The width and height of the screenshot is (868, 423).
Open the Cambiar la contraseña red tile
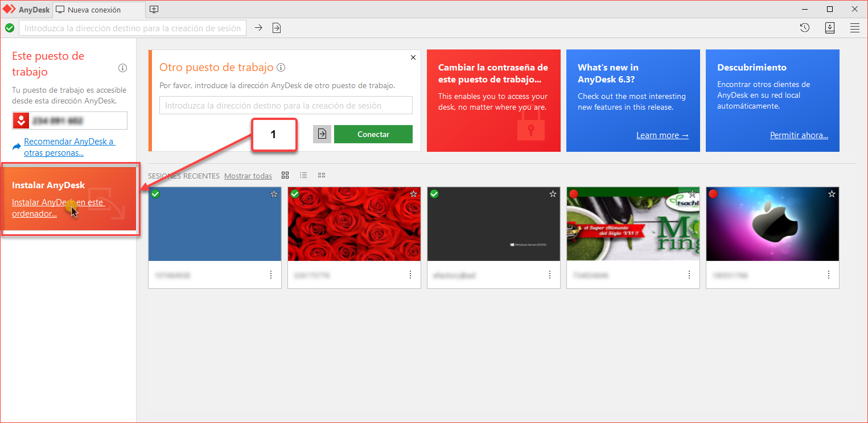(x=493, y=101)
